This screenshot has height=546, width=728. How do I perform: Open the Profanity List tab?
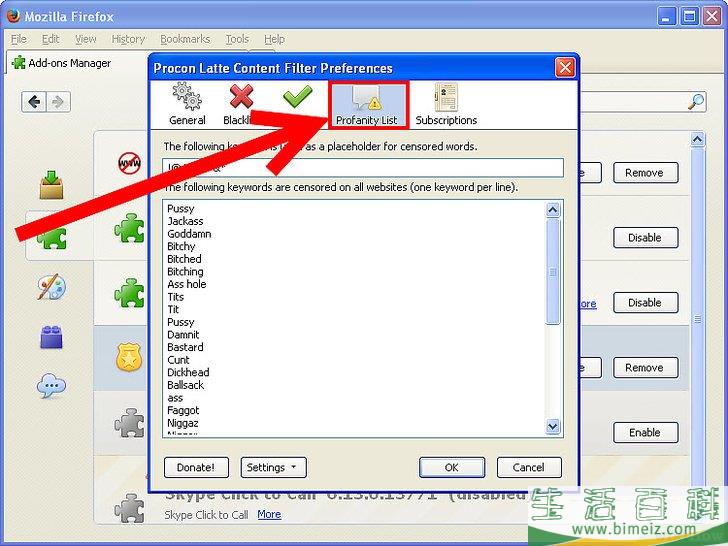tap(368, 105)
